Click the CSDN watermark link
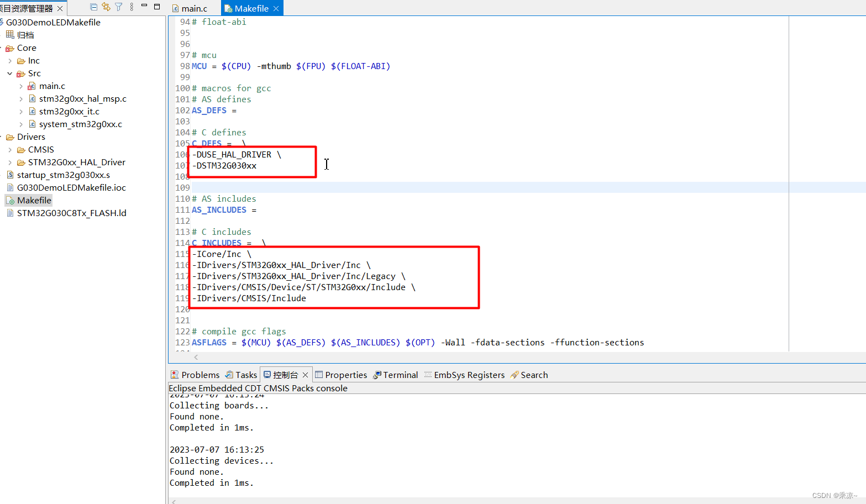The image size is (866, 504). 836,495
